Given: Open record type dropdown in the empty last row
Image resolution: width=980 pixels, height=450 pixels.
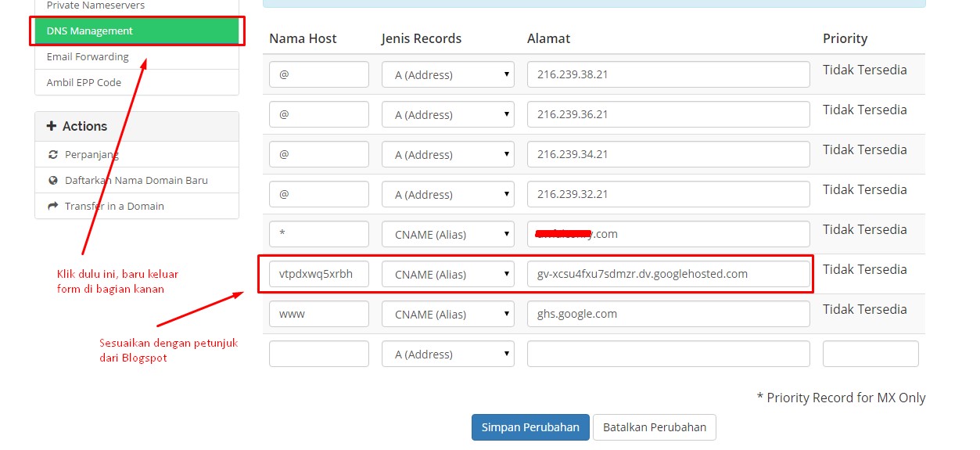Looking at the screenshot, I should pos(448,355).
